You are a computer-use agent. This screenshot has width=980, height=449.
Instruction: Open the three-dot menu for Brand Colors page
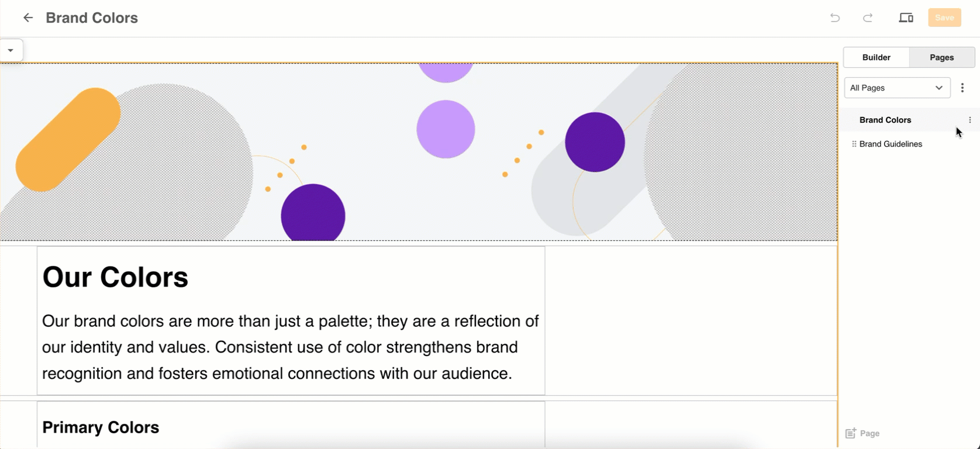971,120
